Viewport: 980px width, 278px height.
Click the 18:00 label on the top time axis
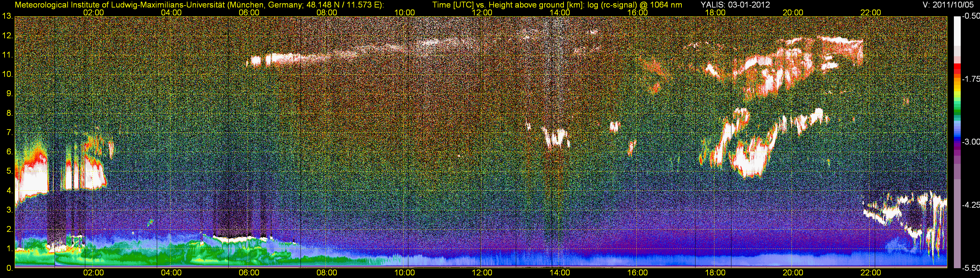[x=715, y=12]
